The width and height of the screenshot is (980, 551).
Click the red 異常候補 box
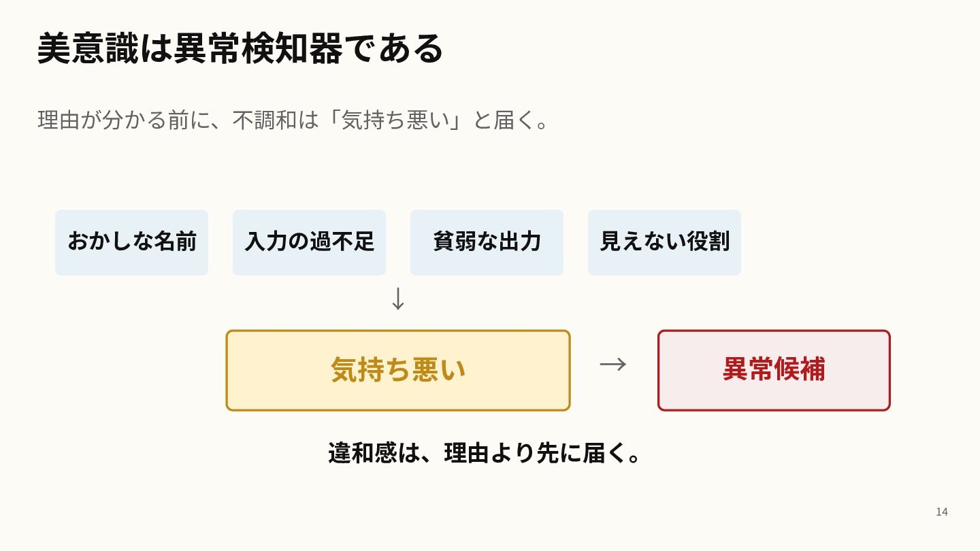tap(774, 370)
